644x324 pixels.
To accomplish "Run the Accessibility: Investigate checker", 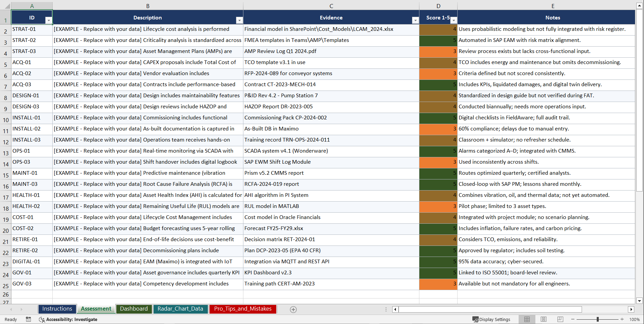I will tap(68, 319).
